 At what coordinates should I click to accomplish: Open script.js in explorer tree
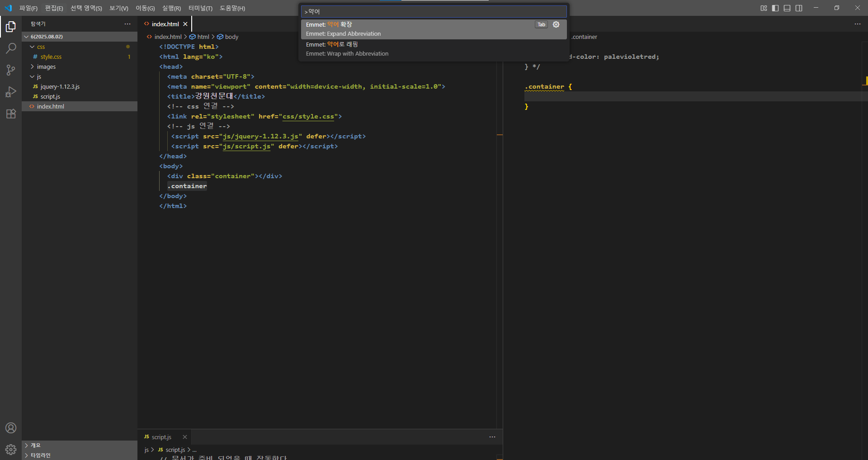(x=79, y=96)
